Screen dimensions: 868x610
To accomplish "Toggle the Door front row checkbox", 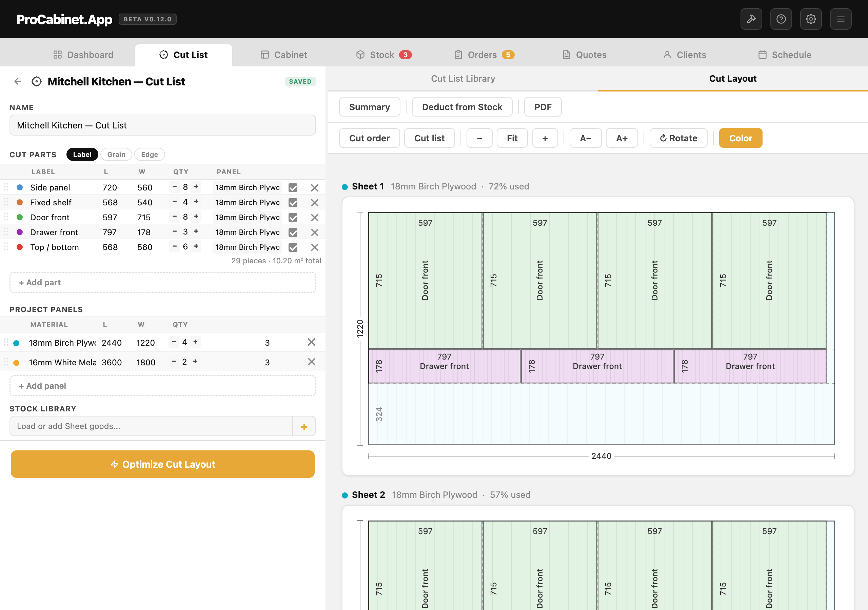I will [x=293, y=218].
